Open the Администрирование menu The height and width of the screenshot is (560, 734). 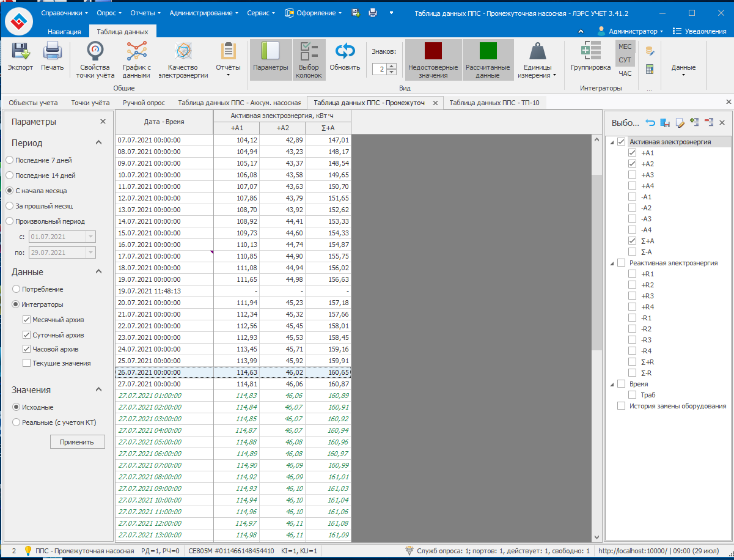pyautogui.click(x=204, y=13)
